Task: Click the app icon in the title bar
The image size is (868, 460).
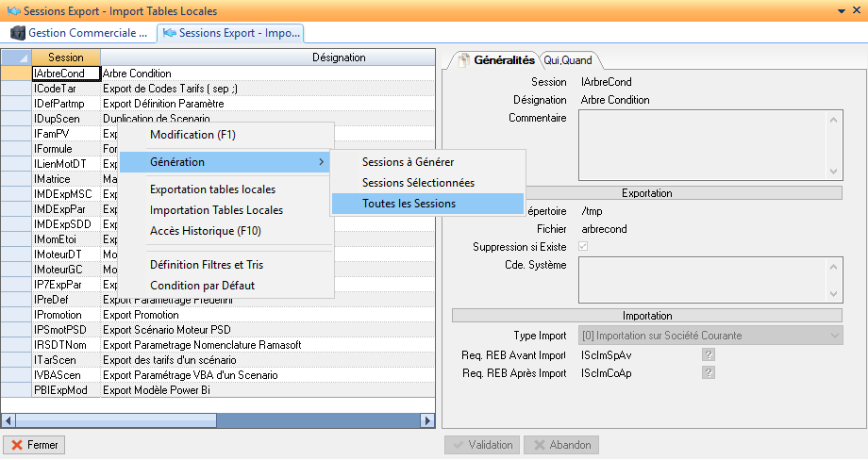Action: click(x=10, y=10)
